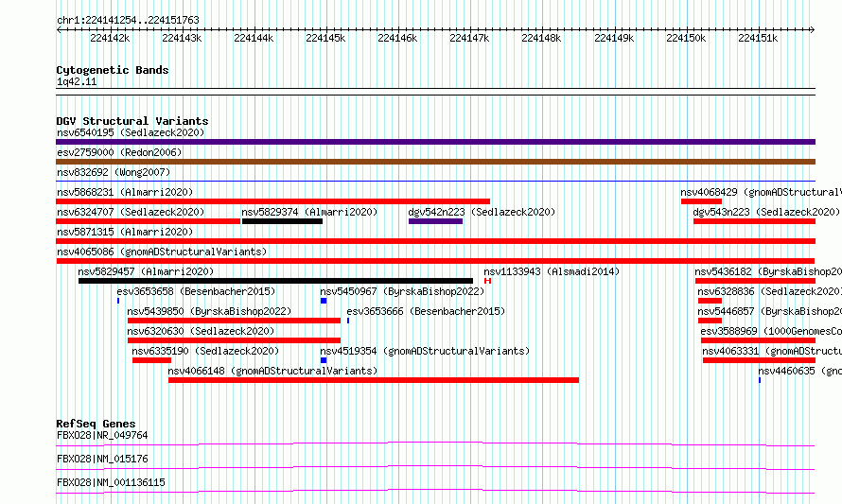This screenshot has width=842, height=504.
Task: Open the nsv4063331 variant label
Action: tap(772, 351)
